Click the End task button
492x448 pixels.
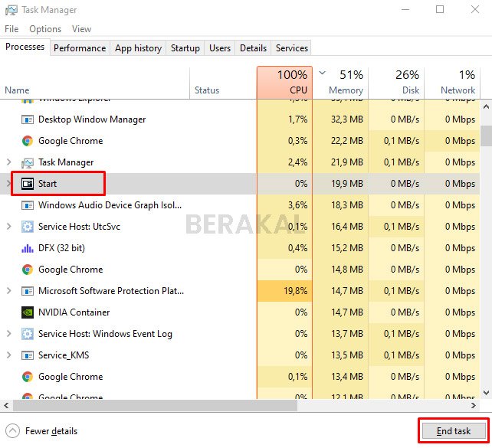pos(454,431)
